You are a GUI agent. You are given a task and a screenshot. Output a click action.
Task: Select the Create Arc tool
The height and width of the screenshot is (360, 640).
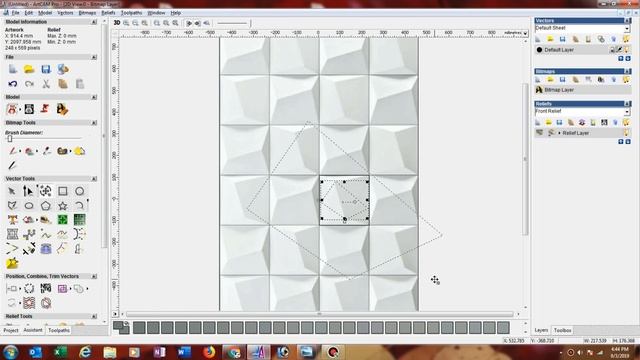point(79,205)
